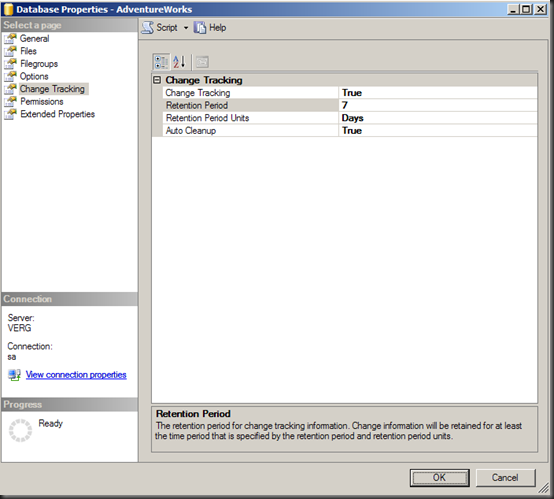
Task: Toggle the Change Tracking True value
Action: pos(437,93)
